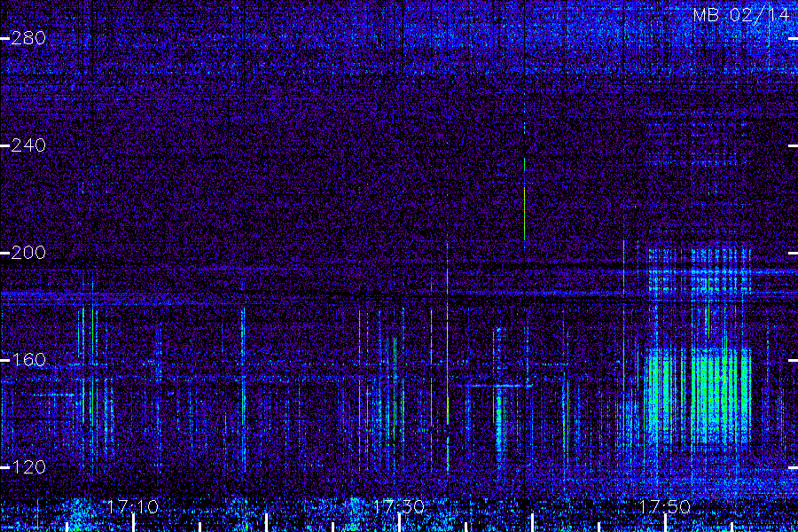Screen dimensions: 798x532
Task: Click the 17:30 time axis label
Action: (x=399, y=506)
